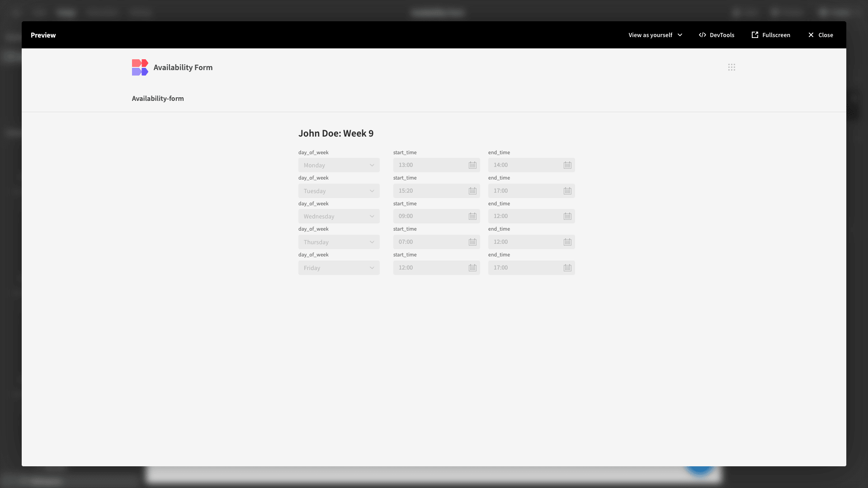868x488 pixels.
Task: Open calendar icon in Monday start_time field
Action: (472, 165)
